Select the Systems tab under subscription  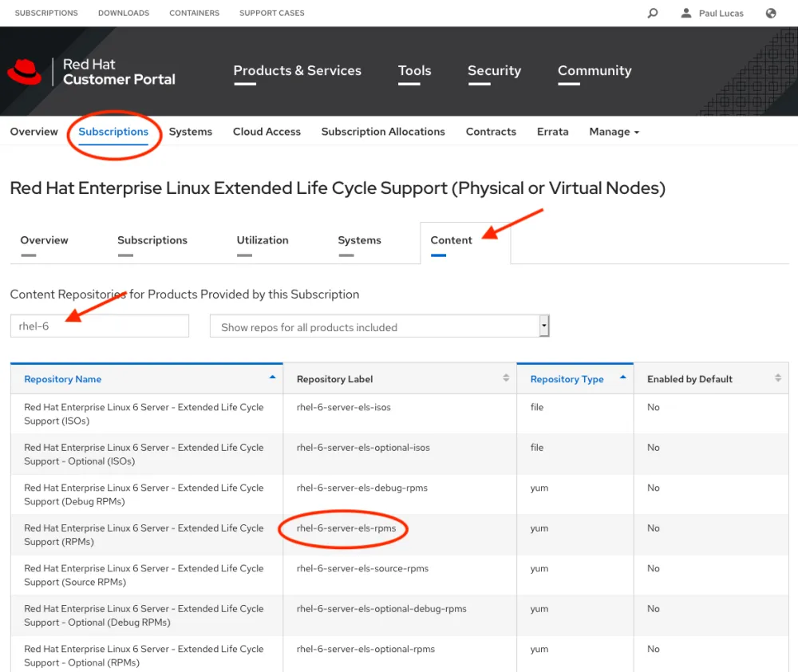coord(359,240)
